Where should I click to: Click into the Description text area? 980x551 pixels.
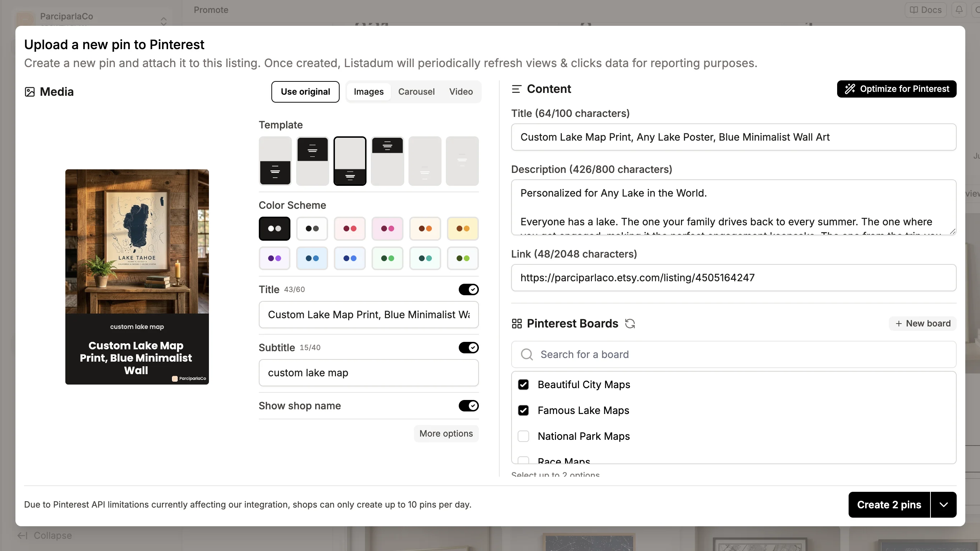[733, 207]
